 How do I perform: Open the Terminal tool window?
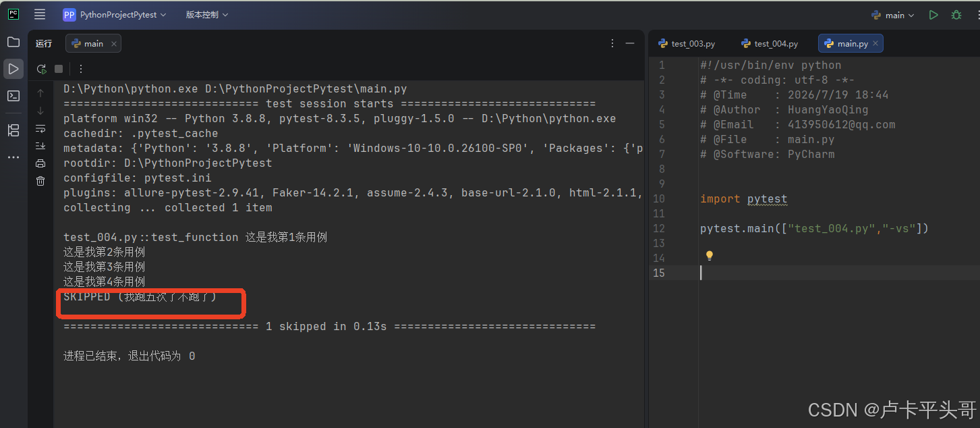[13, 96]
